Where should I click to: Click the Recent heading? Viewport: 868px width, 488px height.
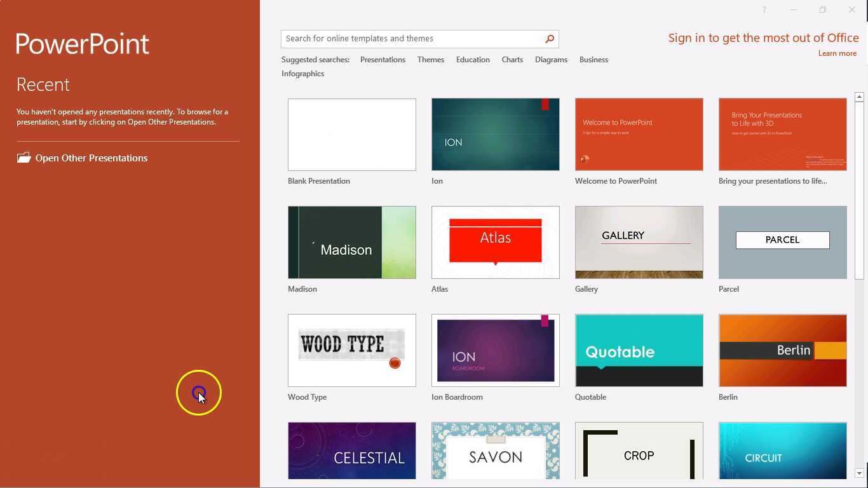(43, 85)
